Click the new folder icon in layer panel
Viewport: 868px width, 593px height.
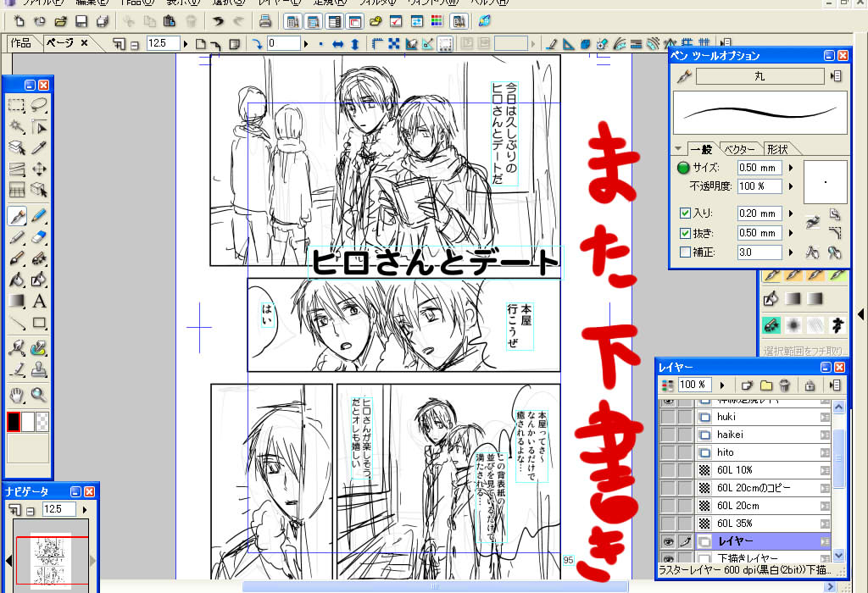[x=766, y=385]
